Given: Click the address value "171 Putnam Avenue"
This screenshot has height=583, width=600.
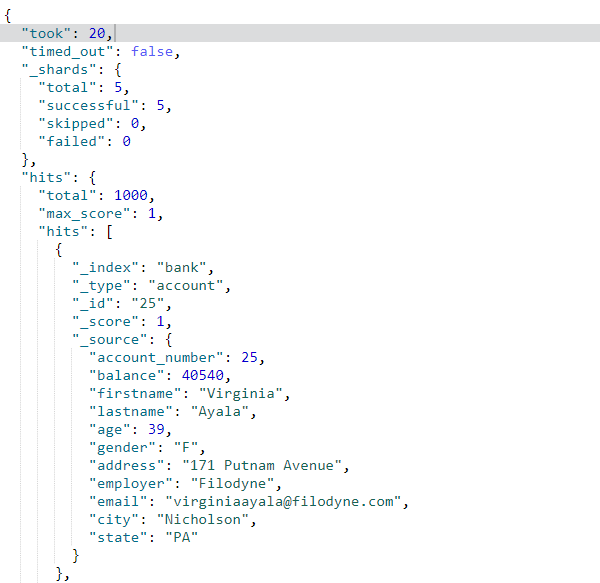Looking at the screenshot, I should coord(262,465).
